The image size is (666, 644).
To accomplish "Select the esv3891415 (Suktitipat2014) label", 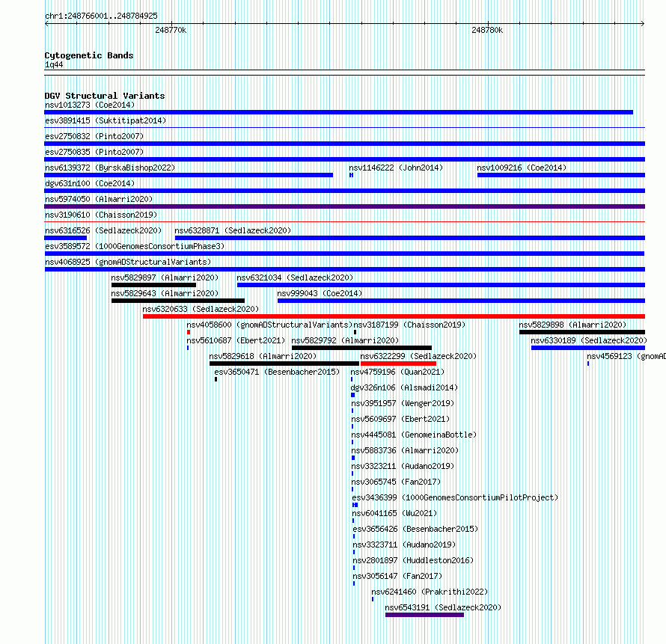I will point(106,120).
